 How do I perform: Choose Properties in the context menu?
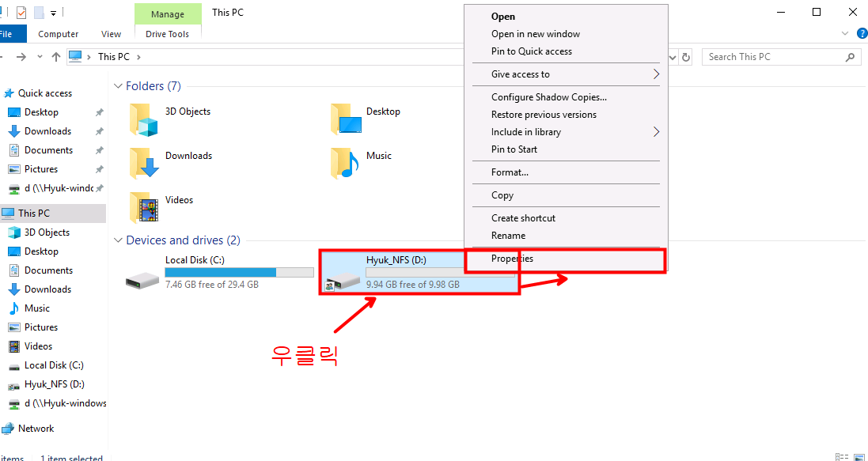[x=566, y=259]
